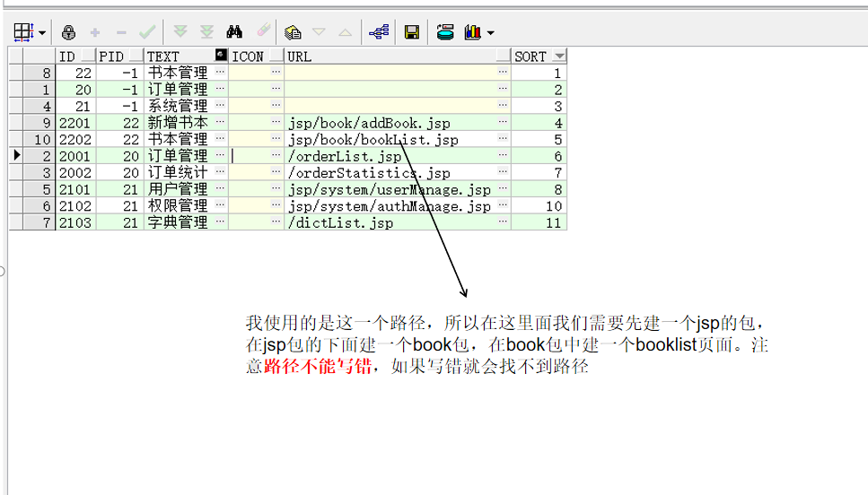Open the SORT column header dropdown arrow
Screen dimensions: 868x495
click(x=559, y=56)
